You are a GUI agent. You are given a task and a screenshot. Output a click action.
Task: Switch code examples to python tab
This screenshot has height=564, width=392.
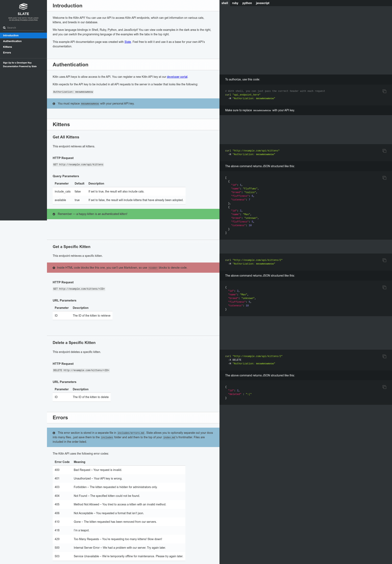click(247, 3)
